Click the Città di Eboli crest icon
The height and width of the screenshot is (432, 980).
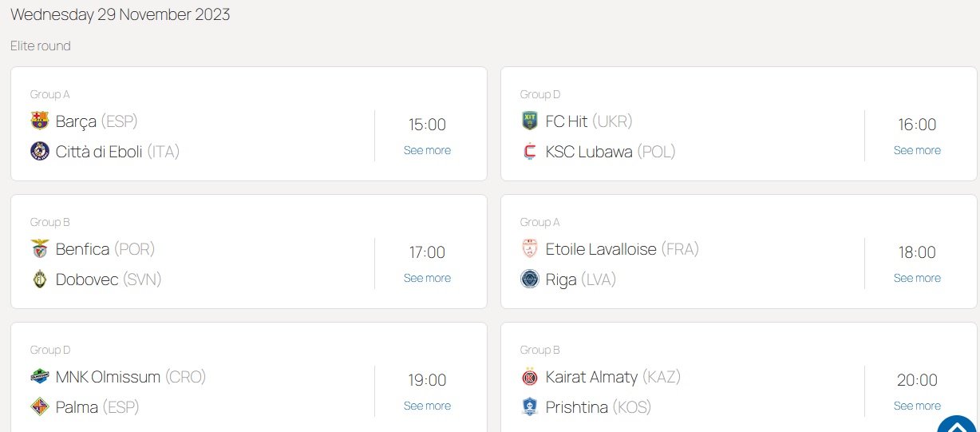[x=40, y=151]
